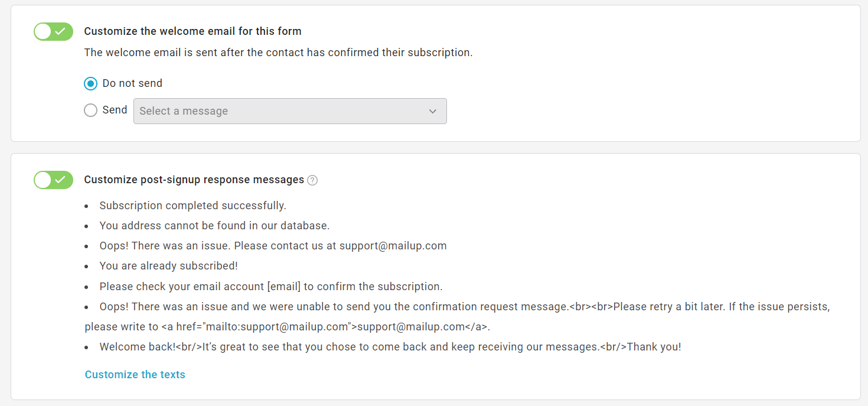868x406 pixels.
Task: Choose the "Send" radio option
Action: (90, 111)
